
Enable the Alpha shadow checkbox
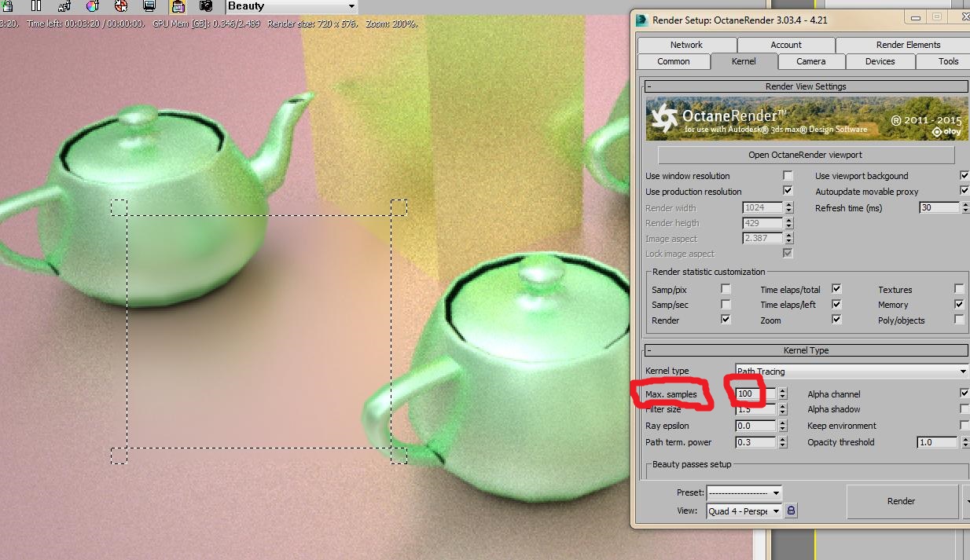point(964,409)
